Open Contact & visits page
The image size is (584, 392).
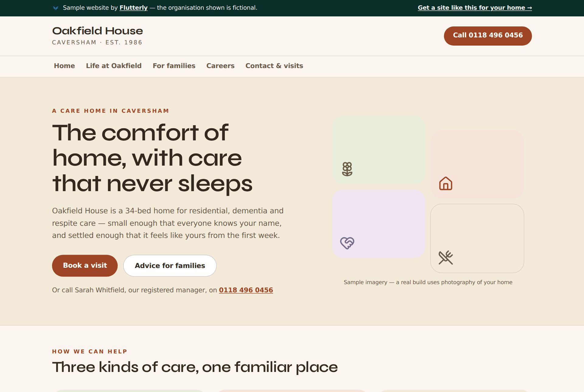click(274, 66)
